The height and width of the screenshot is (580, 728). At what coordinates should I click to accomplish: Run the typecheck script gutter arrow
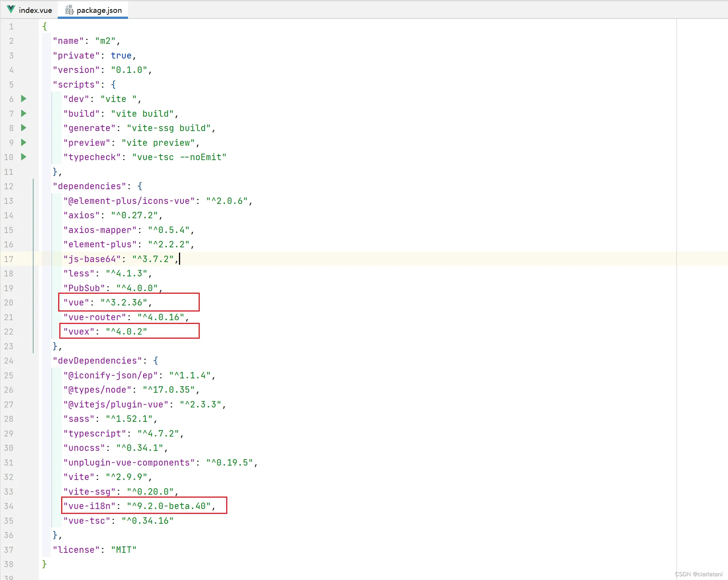click(23, 157)
